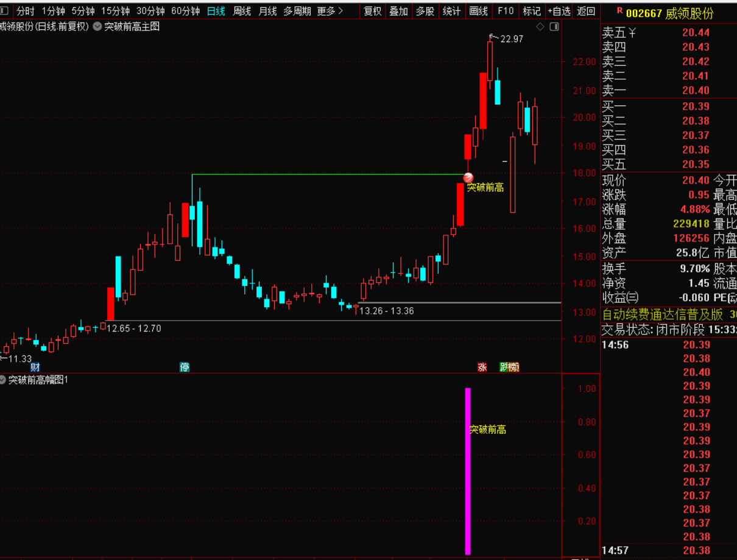The image size is (737, 560).
Task: Expand the 突破前高幅图1 sub-chart indicator menu
Action: [3, 380]
